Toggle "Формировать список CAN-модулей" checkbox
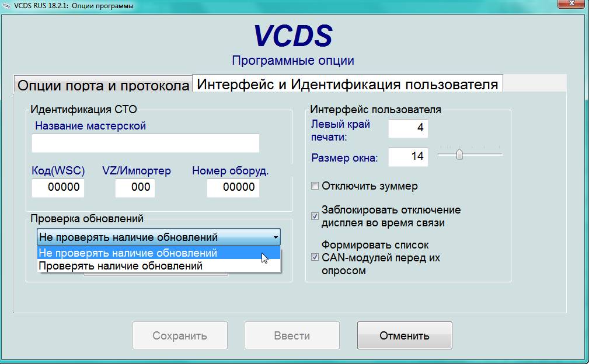The width and height of the screenshot is (589, 364). point(315,257)
